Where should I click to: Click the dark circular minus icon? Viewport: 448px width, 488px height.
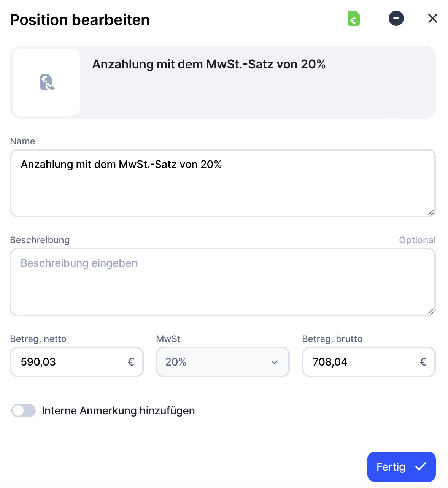tap(396, 18)
